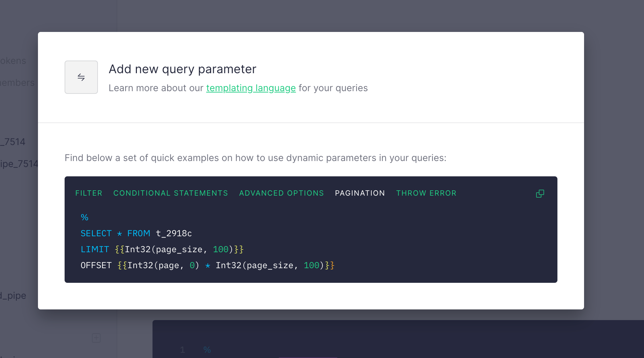This screenshot has height=358, width=644.
Task: Copy the example code snippet
Action: click(x=540, y=194)
